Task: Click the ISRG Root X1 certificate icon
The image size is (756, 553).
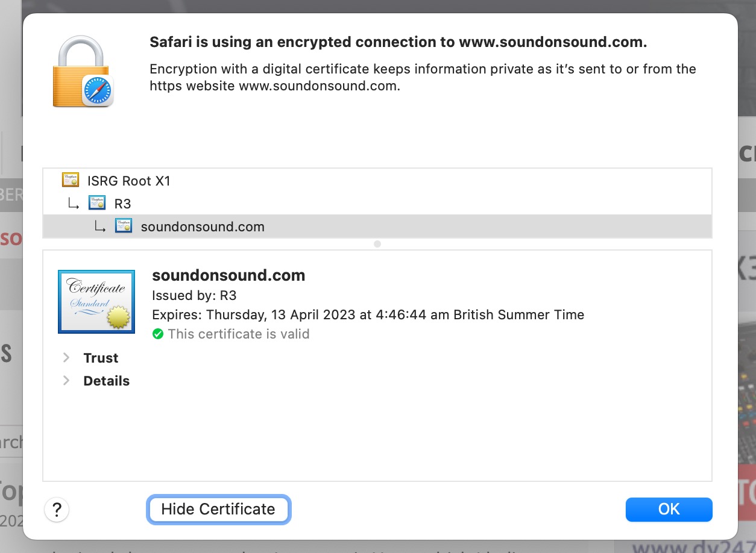Action: [x=71, y=180]
